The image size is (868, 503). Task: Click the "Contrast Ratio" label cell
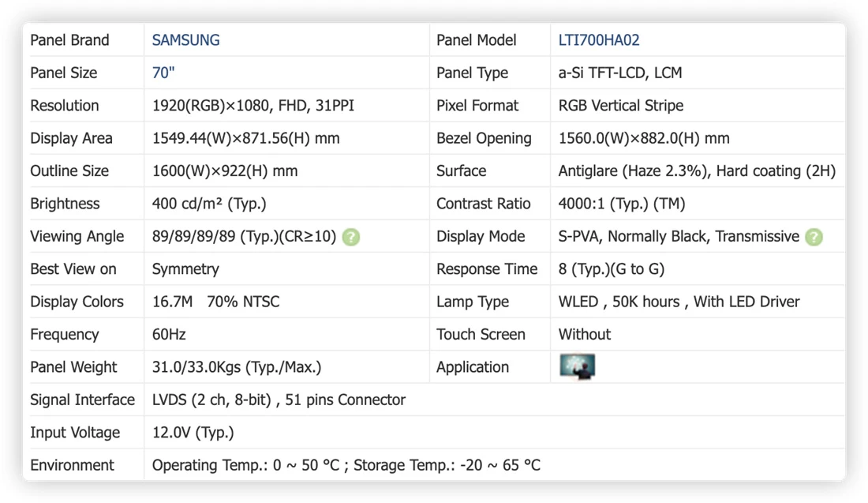tap(490, 203)
